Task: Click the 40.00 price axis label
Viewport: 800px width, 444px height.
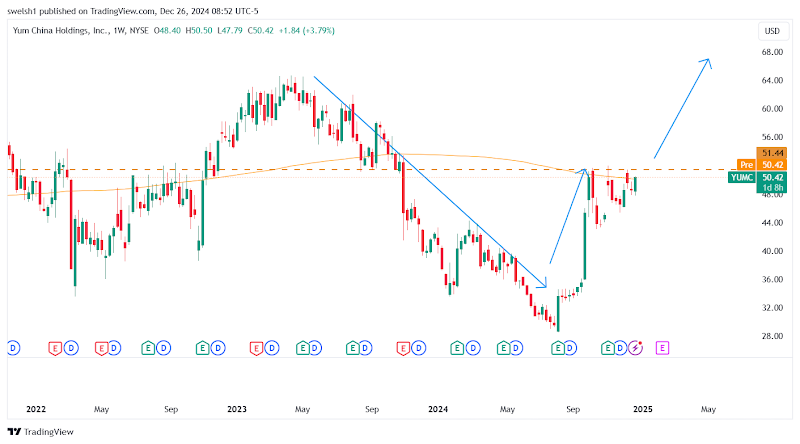Action: pos(772,251)
